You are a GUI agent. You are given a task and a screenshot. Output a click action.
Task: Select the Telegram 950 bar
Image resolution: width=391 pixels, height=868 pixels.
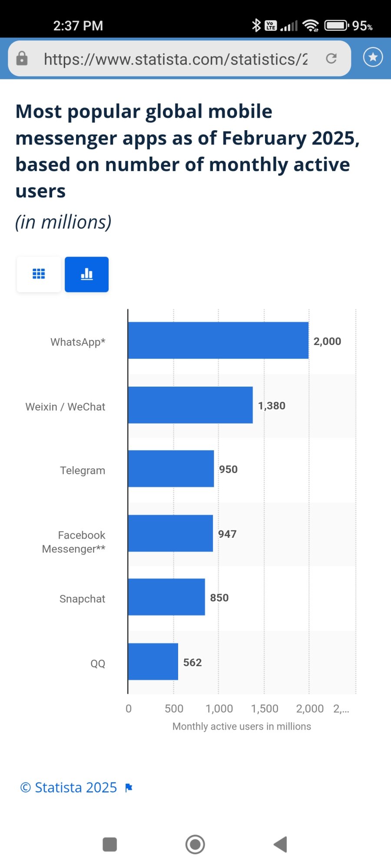pos(171,469)
